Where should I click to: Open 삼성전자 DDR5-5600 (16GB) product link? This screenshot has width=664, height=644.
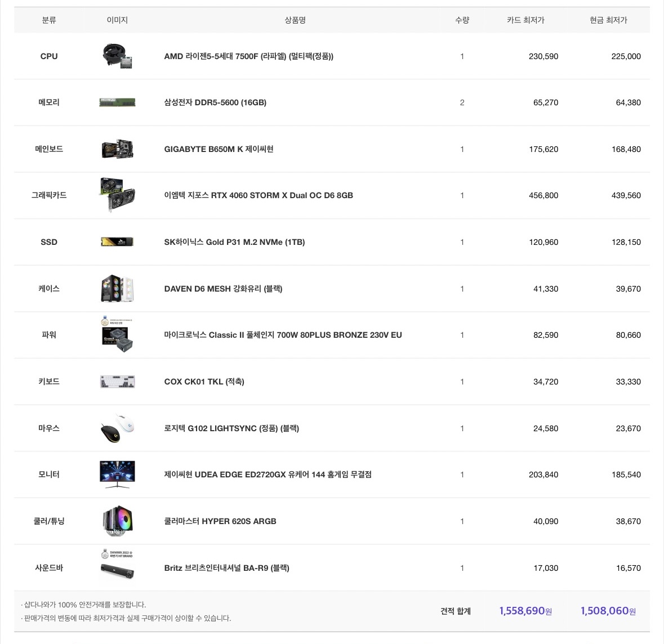coord(215,102)
